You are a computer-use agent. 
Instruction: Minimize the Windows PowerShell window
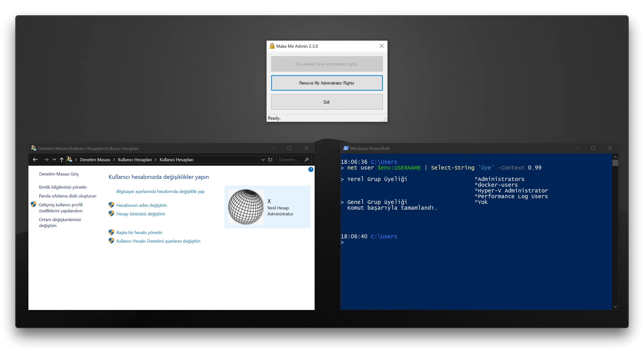[577, 148]
